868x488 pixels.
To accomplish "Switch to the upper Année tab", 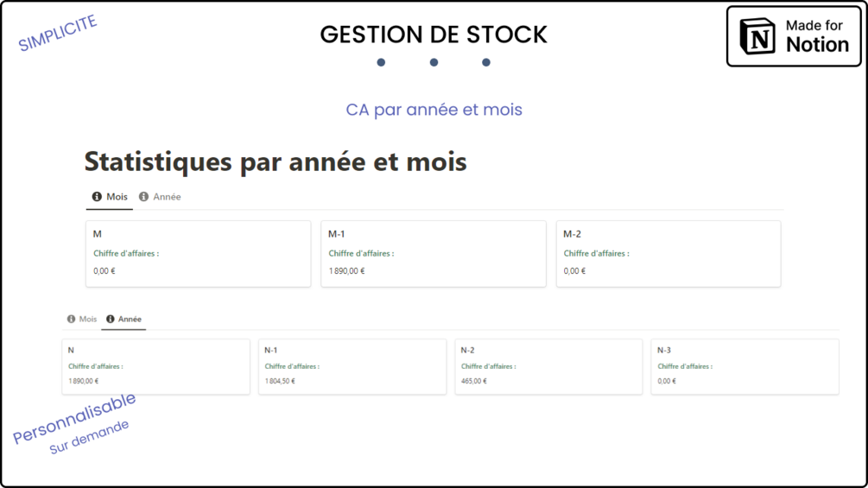I will [x=167, y=197].
